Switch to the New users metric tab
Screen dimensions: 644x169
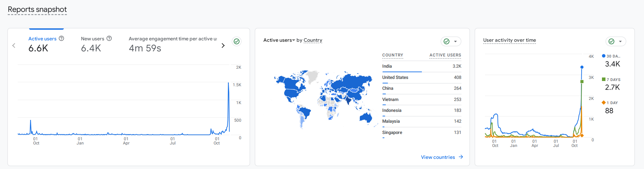click(x=93, y=44)
